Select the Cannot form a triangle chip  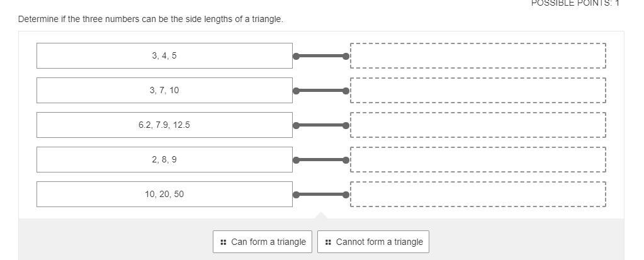click(373, 242)
